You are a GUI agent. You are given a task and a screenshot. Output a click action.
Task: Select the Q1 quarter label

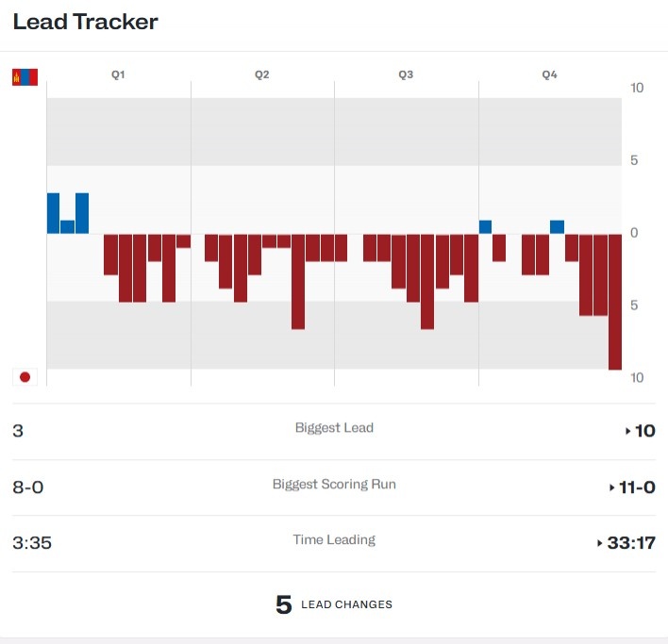[x=118, y=74]
